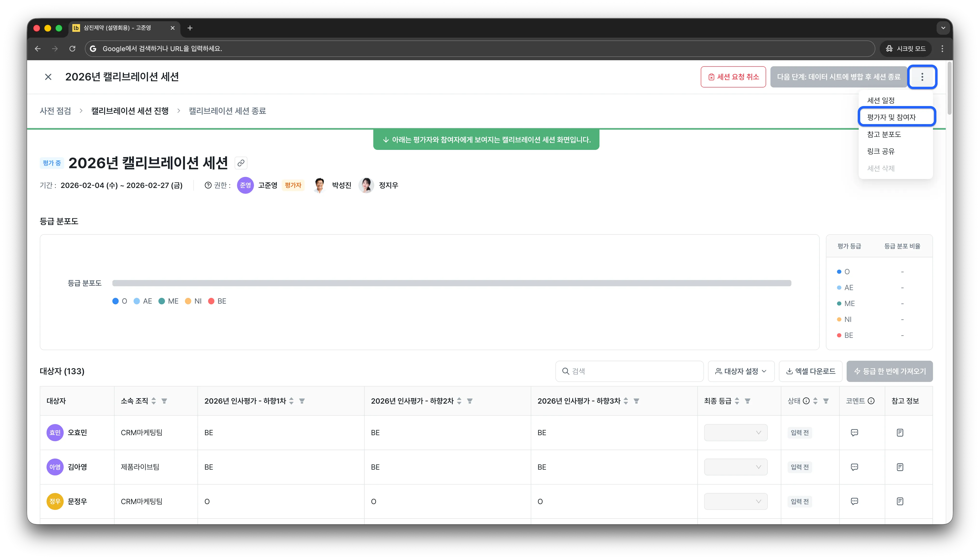View reference info document for 문정우
The image size is (980, 560).
pos(899,501)
